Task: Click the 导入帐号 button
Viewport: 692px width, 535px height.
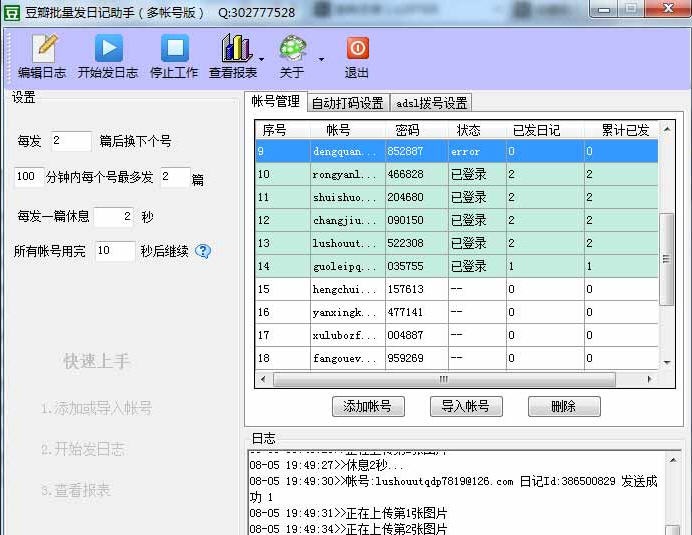Action: coord(466,406)
